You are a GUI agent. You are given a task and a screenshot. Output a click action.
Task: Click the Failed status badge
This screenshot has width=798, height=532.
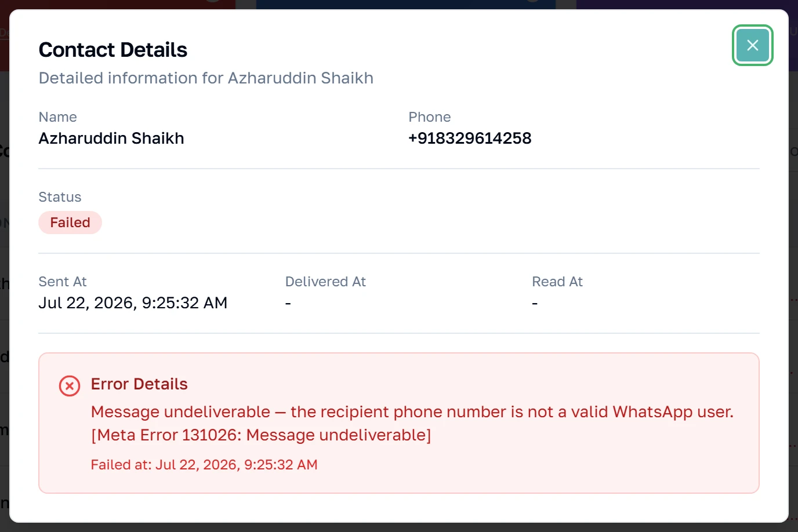coord(70,223)
